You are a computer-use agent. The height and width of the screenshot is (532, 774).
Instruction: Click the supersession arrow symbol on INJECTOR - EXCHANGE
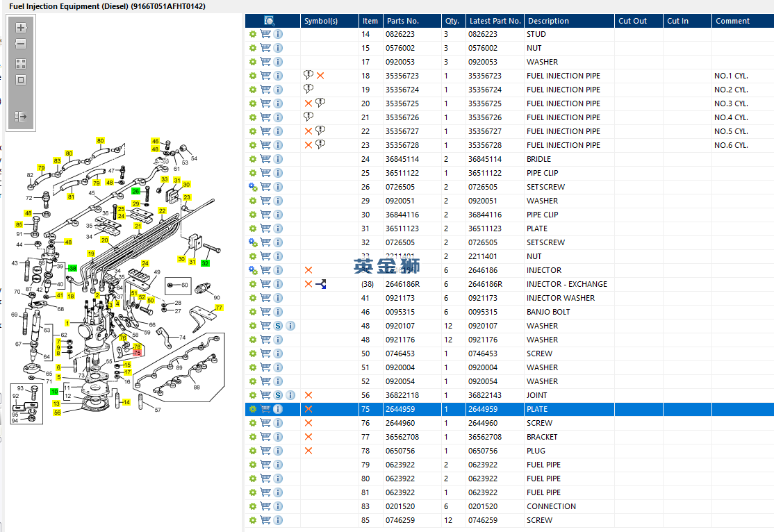tap(321, 284)
